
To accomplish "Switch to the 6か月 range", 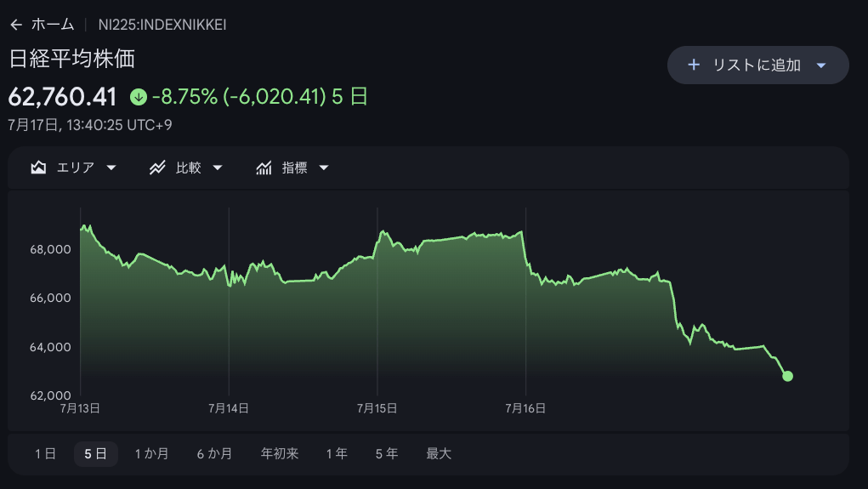I will coord(214,454).
